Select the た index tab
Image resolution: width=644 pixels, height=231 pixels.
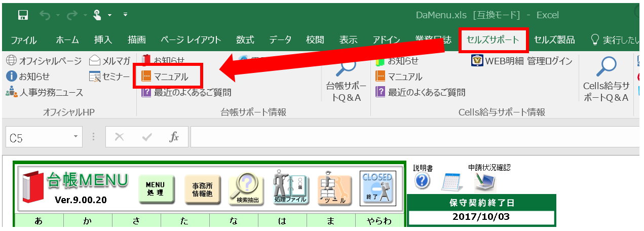point(185,220)
